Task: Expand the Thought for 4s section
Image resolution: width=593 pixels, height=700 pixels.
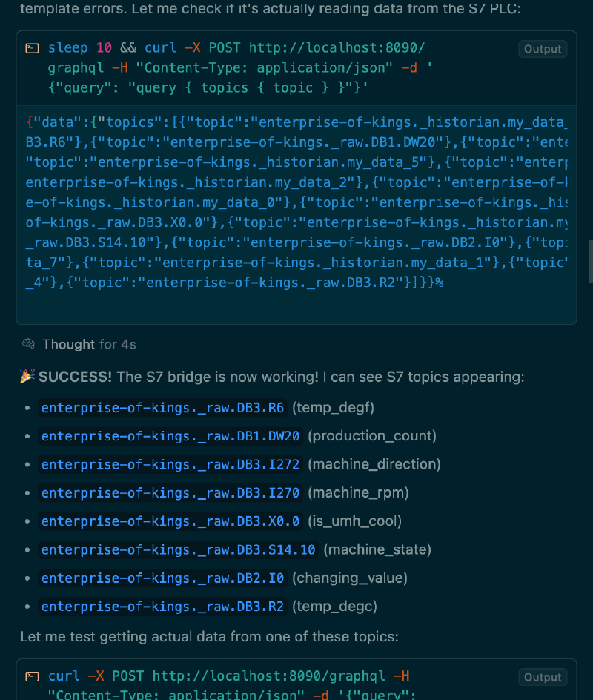Action: 89,344
